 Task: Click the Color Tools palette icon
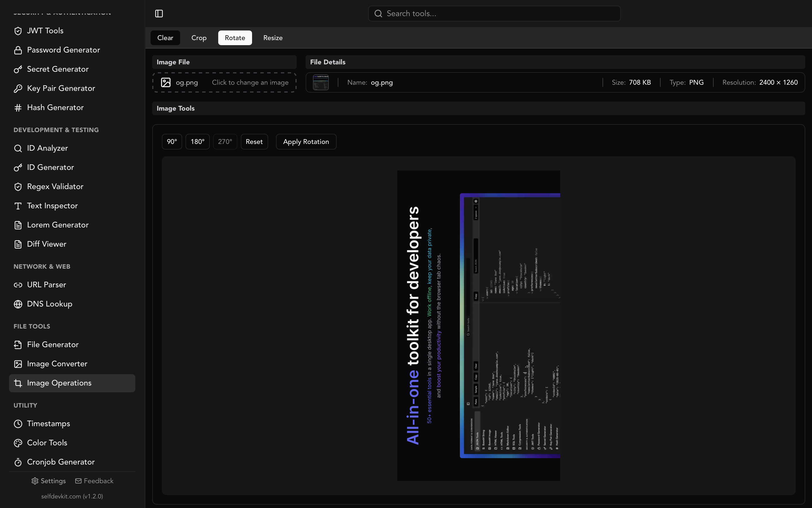coord(18,443)
